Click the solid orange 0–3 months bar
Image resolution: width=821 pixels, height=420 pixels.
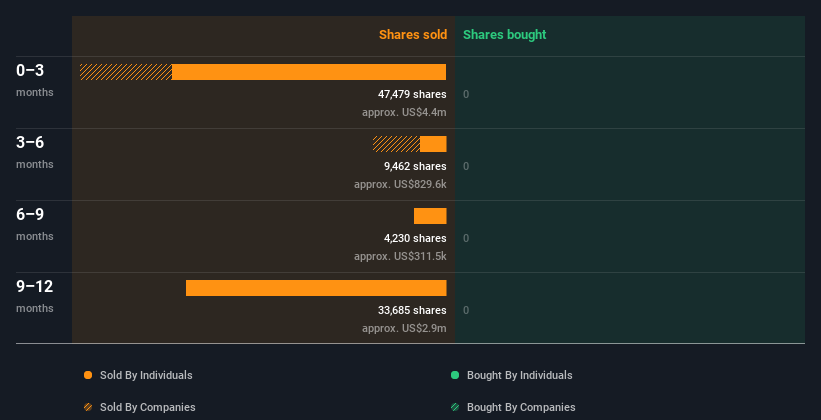[308, 72]
